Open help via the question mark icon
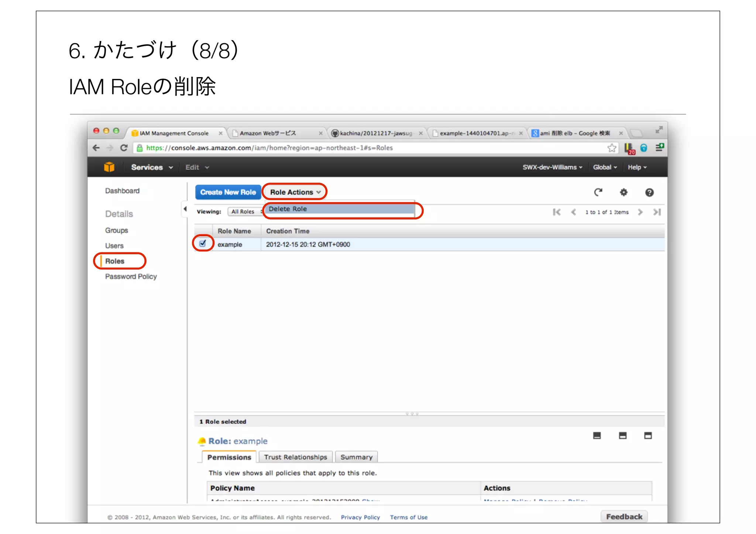Image resolution: width=756 pixels, height=534 pixels. tap(649, 192)
